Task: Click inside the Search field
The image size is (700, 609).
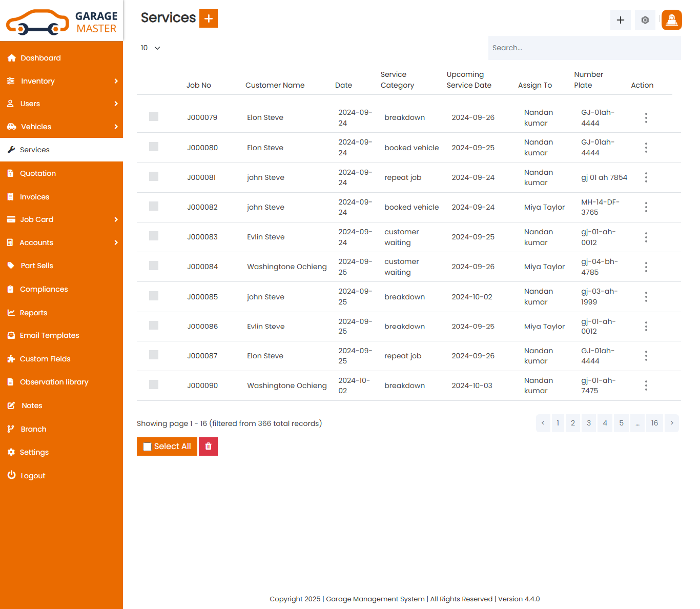Action: click(584, 48)
